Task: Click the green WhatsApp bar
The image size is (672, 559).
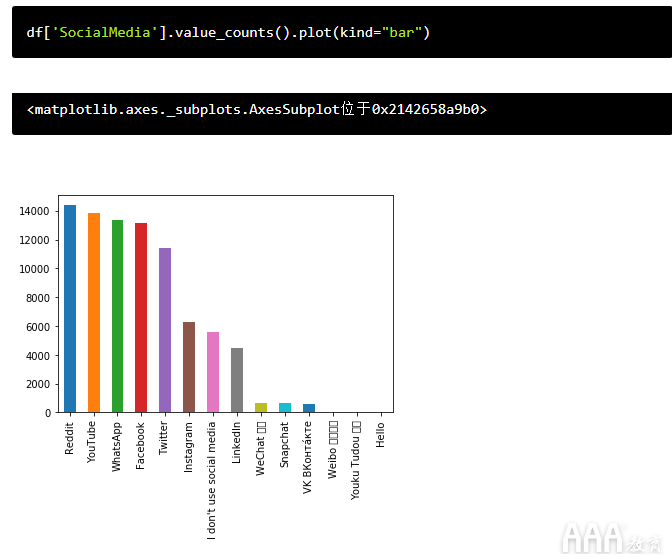Action: (117, 316)
